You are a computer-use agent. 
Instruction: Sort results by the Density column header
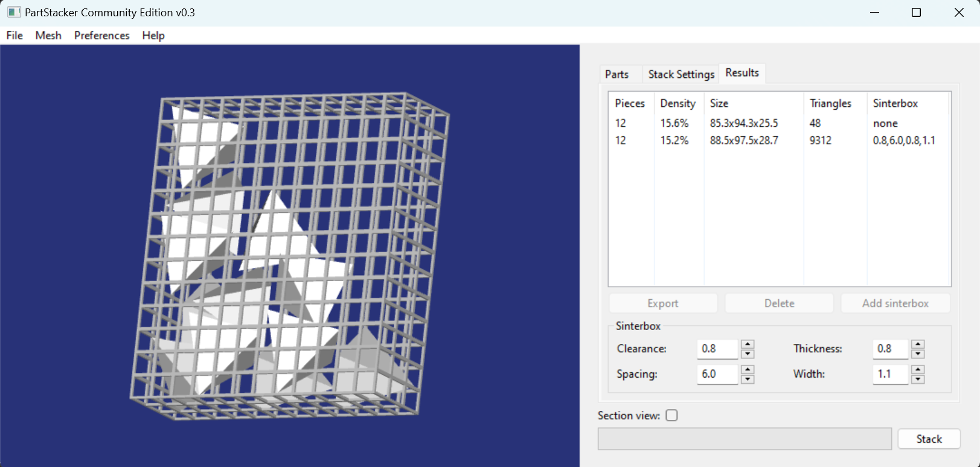(x=677, y=103)
